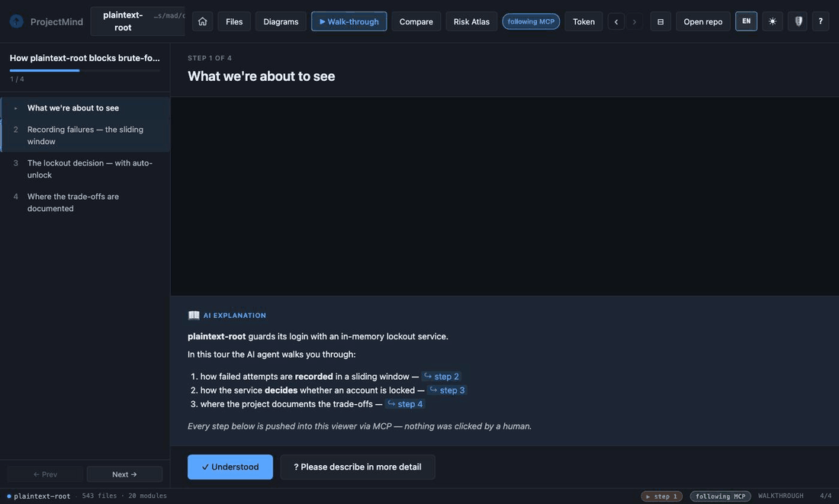Click the '4/4' status bar counter
The image size is (839, 504).
click(825, 496)
